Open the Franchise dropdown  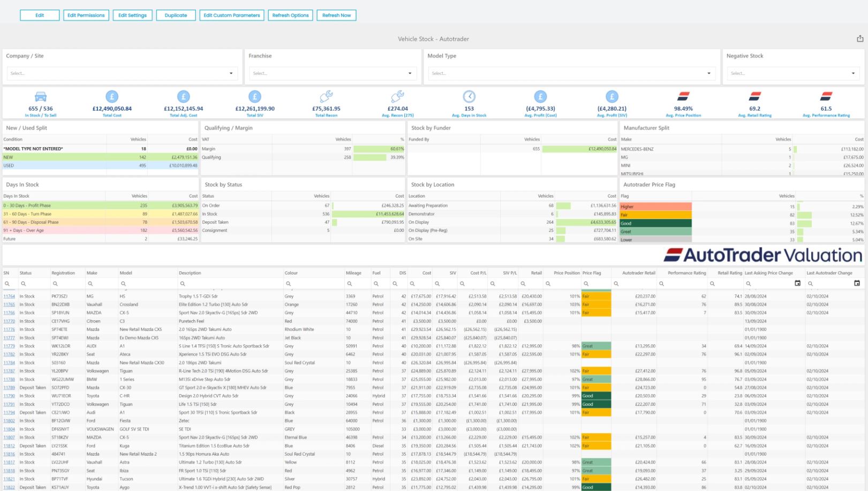(332, 73)
